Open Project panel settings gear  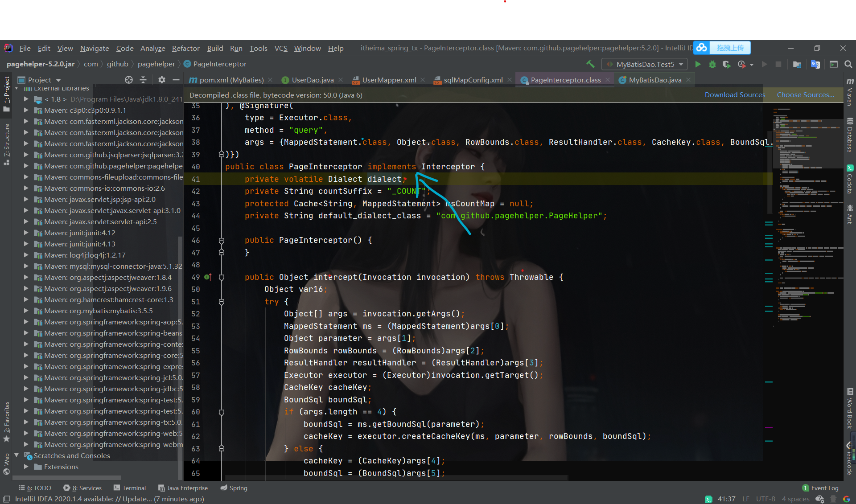coord(161,80)
